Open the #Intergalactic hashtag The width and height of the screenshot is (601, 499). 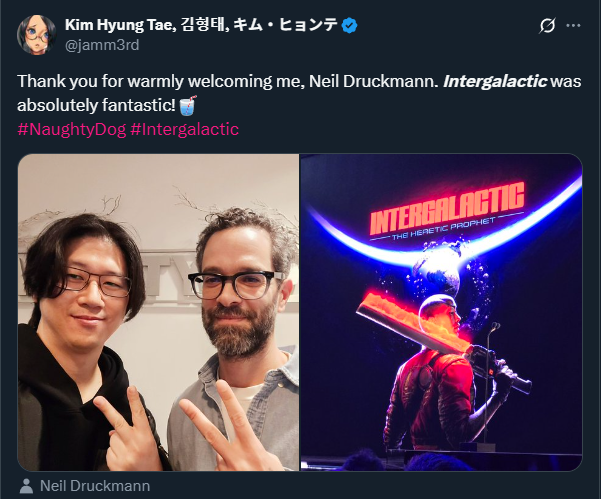pos(184,129)
